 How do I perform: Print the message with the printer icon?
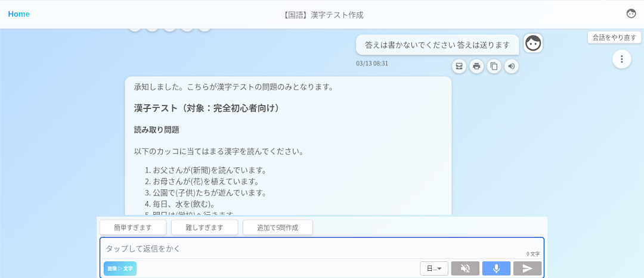tap(476, 66)
